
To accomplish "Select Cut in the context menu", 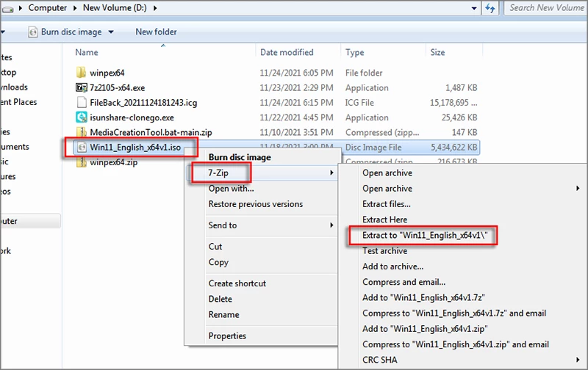I will click(215, 247).
